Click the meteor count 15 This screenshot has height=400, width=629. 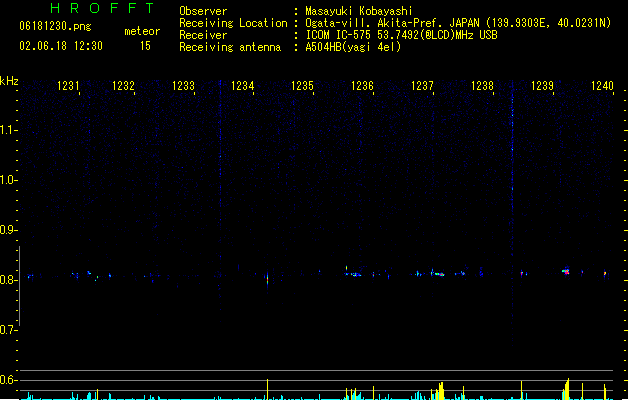point(145,46)
